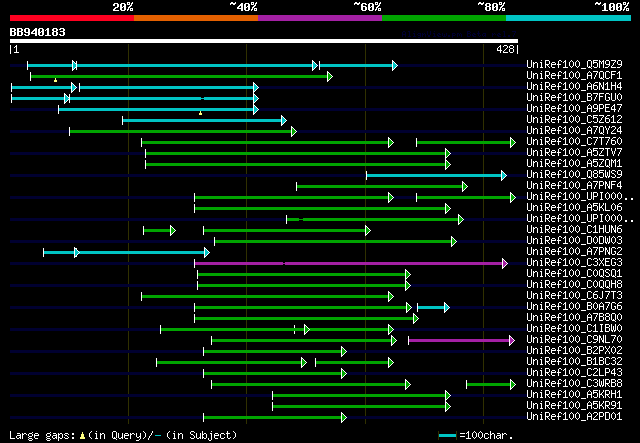The width and height of the screenshot is (640, 443).
Task: Open the UniRef100_A7QCF1 hit label
Action: click(x=574, y=76)
